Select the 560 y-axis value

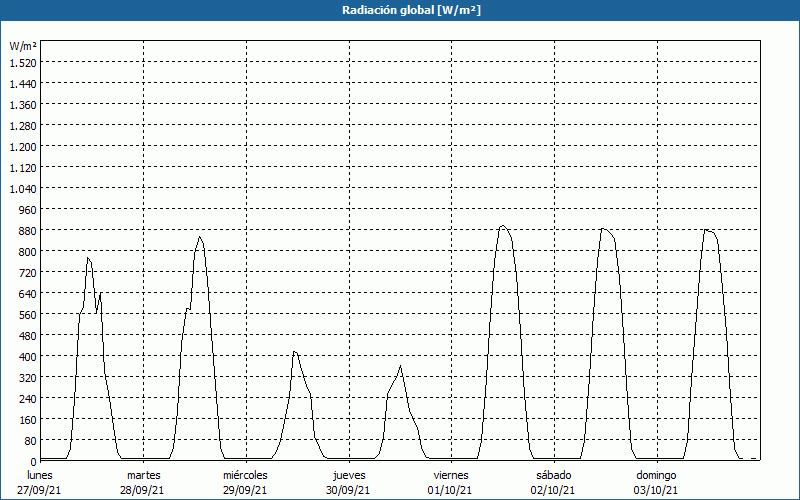click(28, 315)
